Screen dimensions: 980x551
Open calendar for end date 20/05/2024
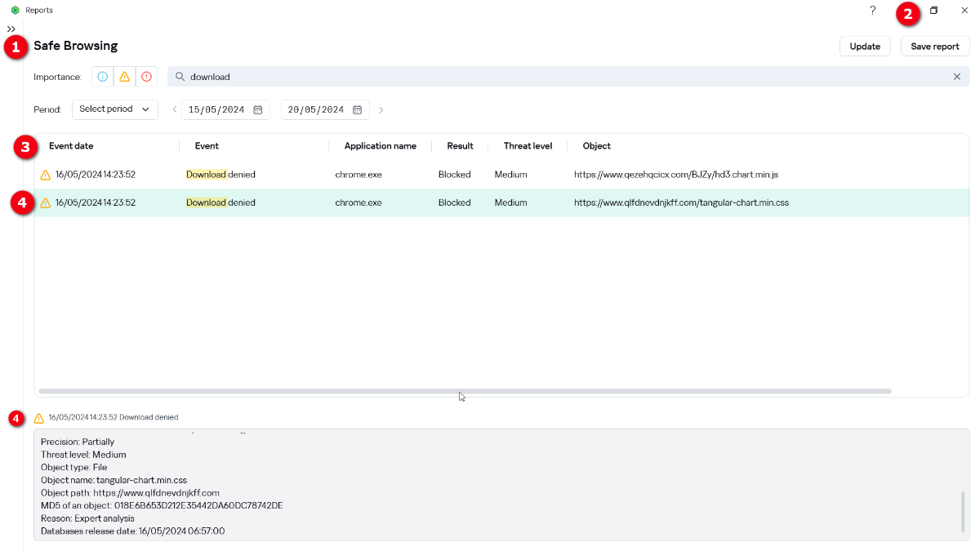click(357, 109)
